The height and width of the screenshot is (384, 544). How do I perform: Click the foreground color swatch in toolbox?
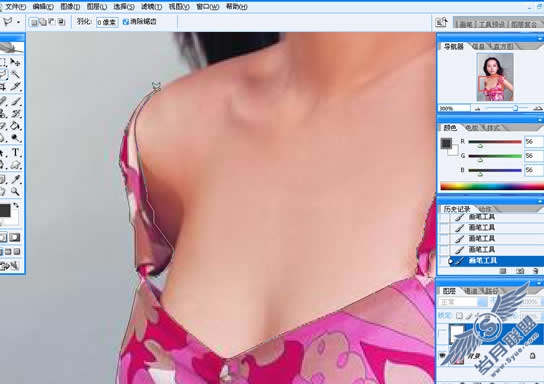coord(5,211)
